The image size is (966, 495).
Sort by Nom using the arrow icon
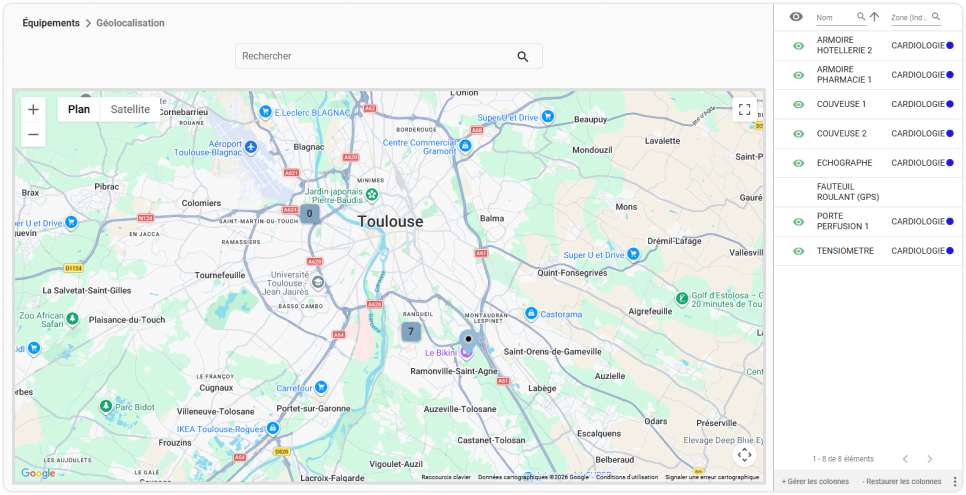point(874,17)
